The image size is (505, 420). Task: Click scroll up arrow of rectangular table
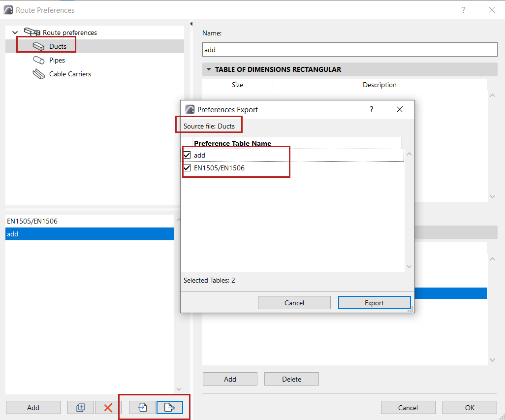tap(492, 96)
